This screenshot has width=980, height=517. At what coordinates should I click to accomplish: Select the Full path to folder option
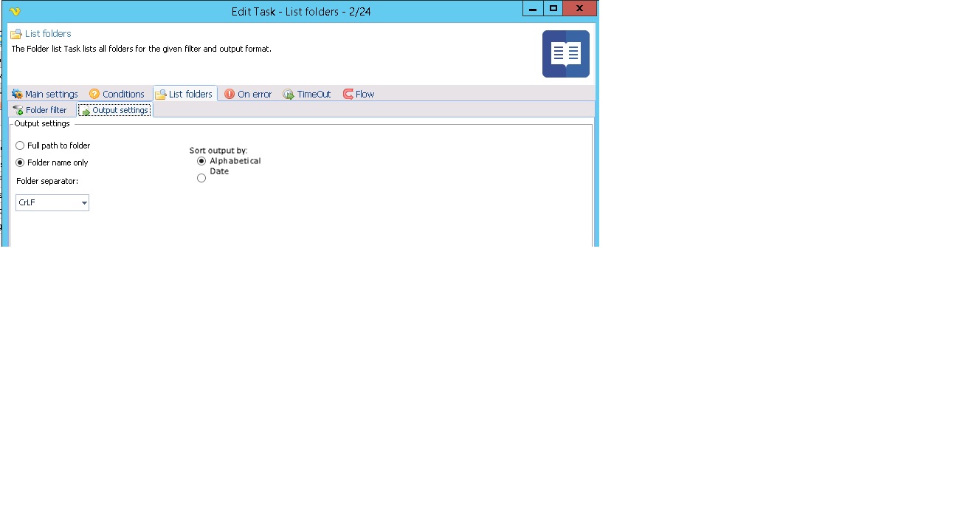tap(20, 146)
